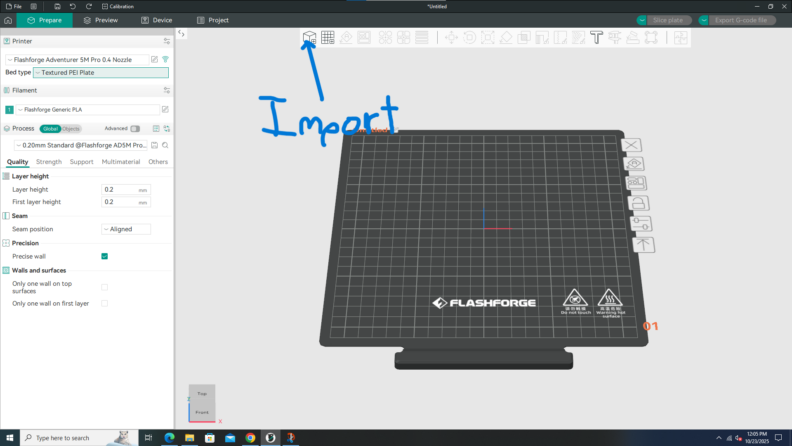Click the Layer height value field
Screen dimensions: 792x446
(126, 190)
